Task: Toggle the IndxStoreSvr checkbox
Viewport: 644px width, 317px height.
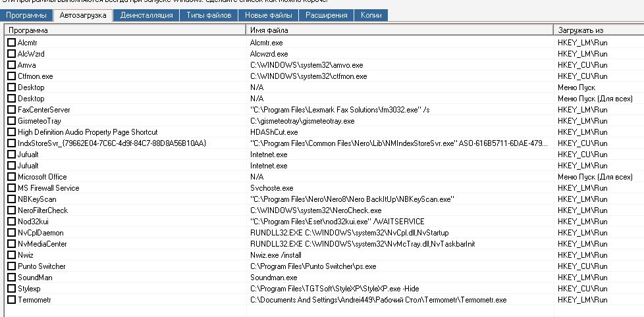Action: 11,143
